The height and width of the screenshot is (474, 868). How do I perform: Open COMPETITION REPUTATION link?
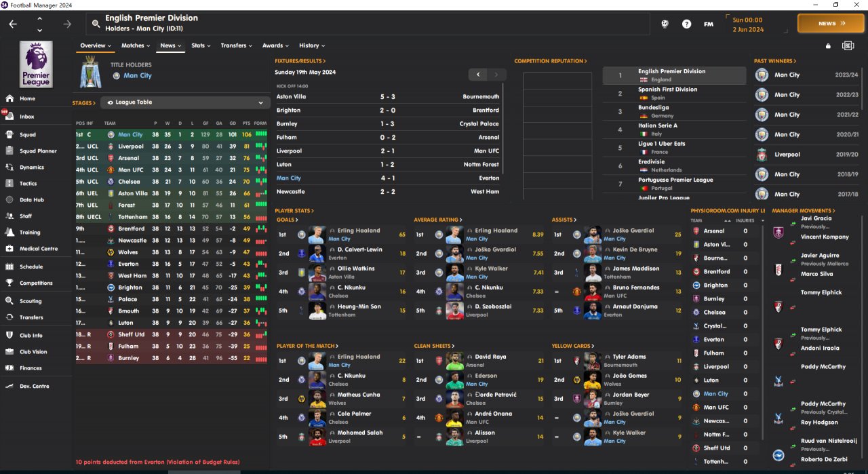tap(550, 61)
